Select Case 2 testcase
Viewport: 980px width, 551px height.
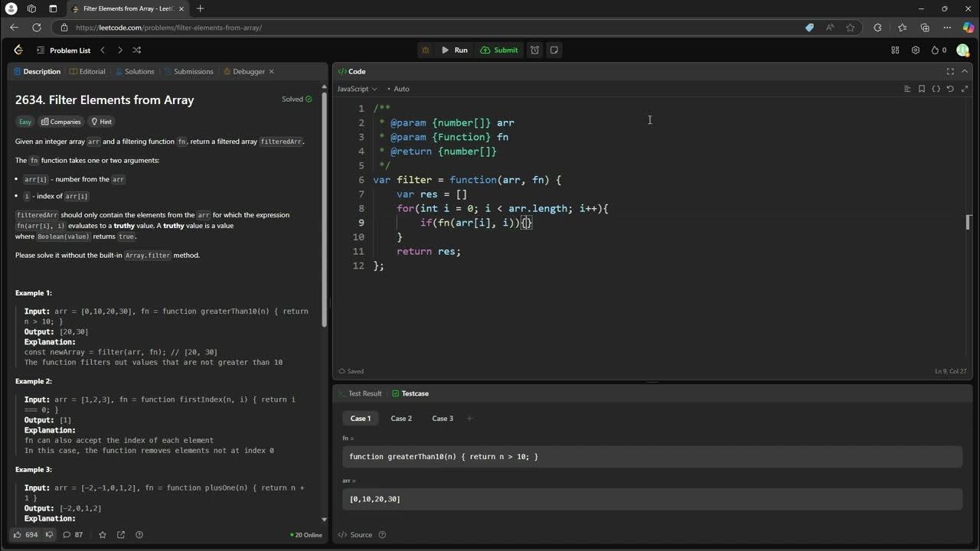(401, 419)
